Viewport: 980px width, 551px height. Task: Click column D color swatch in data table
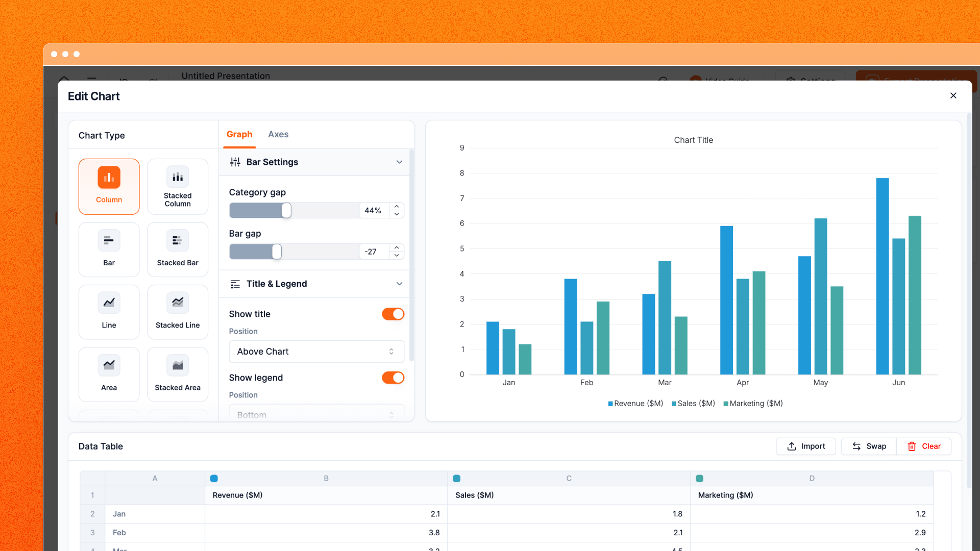point(699,479)
